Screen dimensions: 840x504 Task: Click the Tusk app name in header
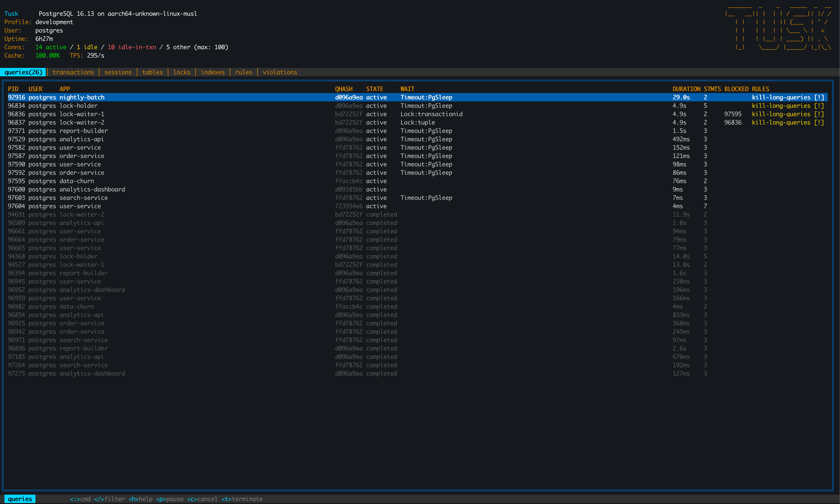point(11,14)
